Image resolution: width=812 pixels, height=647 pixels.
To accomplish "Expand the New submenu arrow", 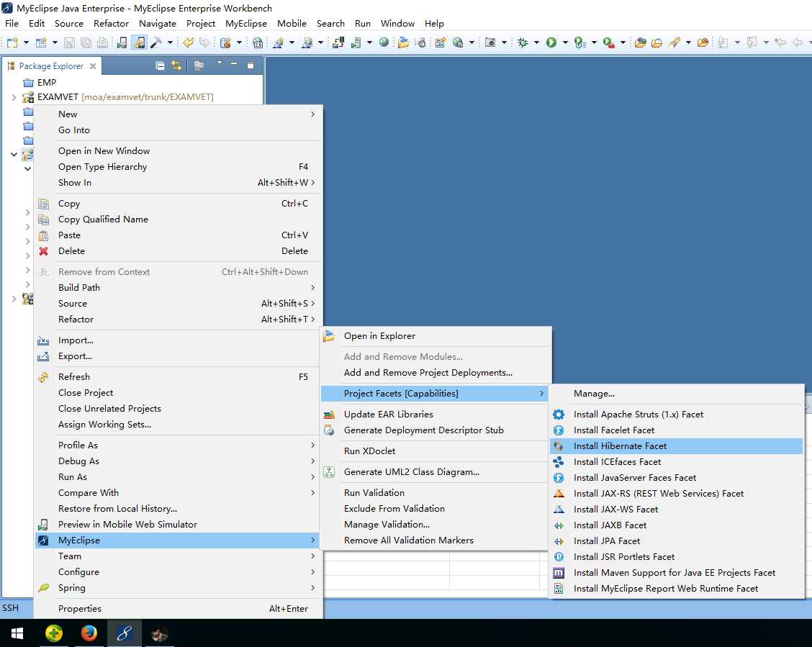I will click(x=312, y=114).
